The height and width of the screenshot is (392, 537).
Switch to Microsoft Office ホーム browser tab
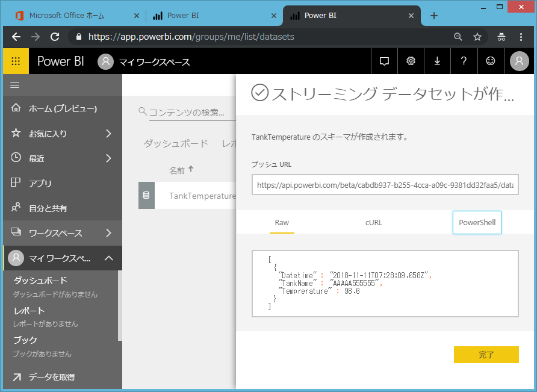click(67, 16)
